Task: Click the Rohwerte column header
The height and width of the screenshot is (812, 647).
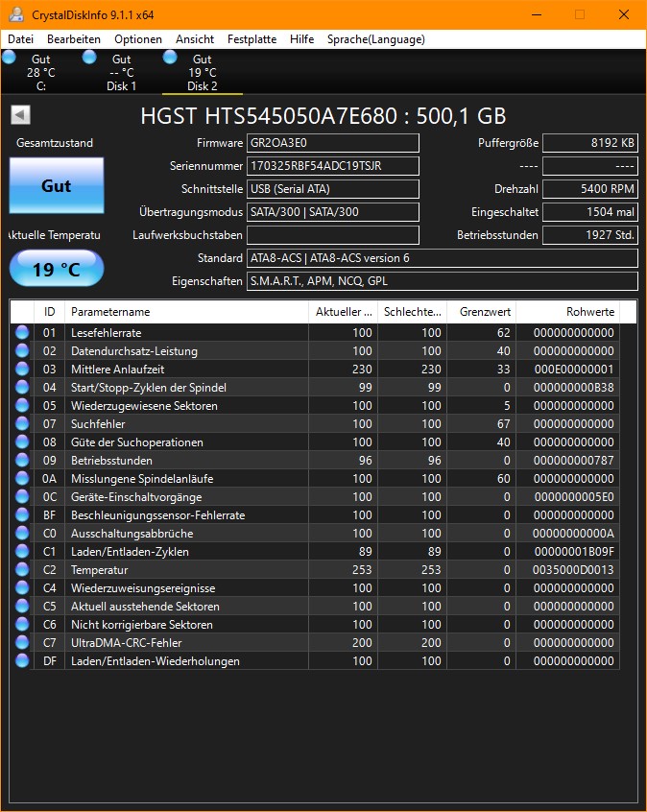Action: click(567, 312)
